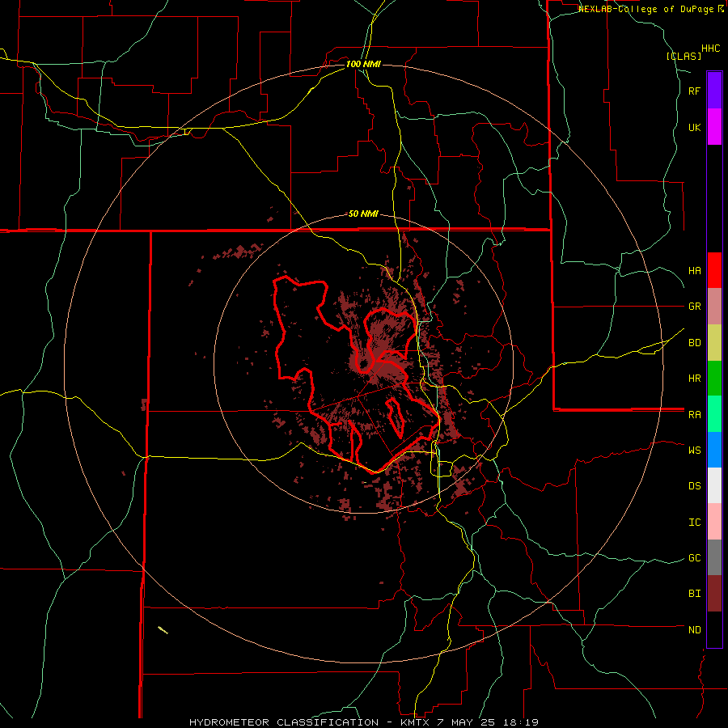728x728 pixels.
Task: Pick the HR green legend swatch
Action: pos(714,379)
